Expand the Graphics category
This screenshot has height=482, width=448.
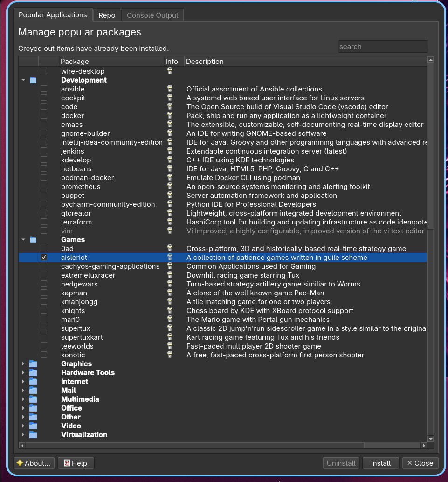(23, 363)
